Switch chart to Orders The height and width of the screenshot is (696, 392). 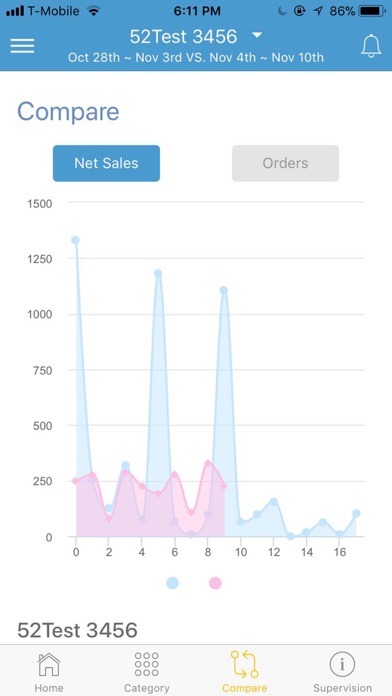click(285, 163)
